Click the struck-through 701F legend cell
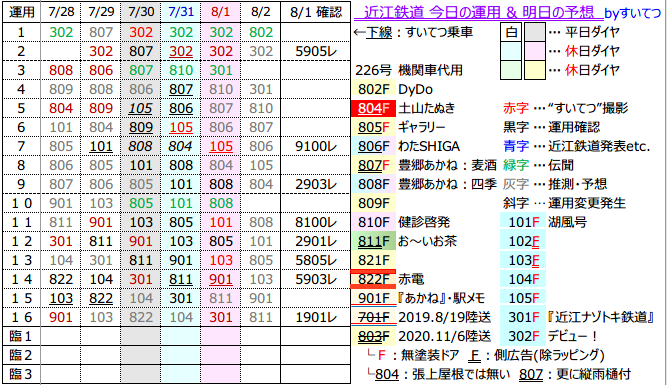 [x=373, y=317]
